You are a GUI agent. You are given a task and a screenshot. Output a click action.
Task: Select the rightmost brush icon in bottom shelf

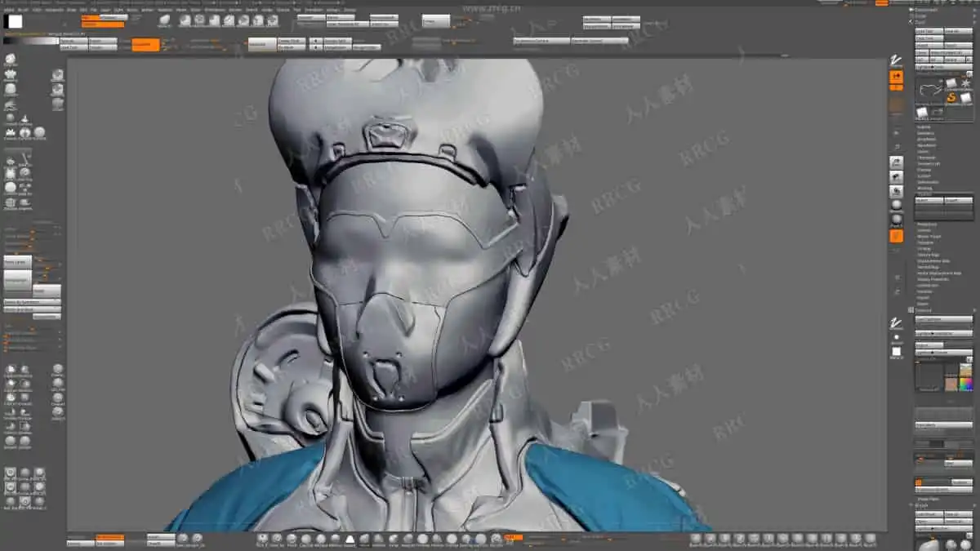coord(871,539)
